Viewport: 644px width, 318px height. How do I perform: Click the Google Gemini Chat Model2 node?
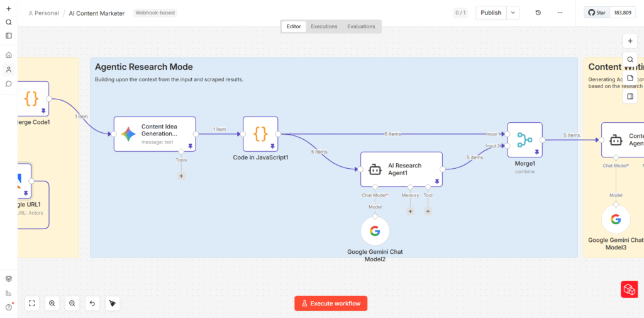pos(375,231)
